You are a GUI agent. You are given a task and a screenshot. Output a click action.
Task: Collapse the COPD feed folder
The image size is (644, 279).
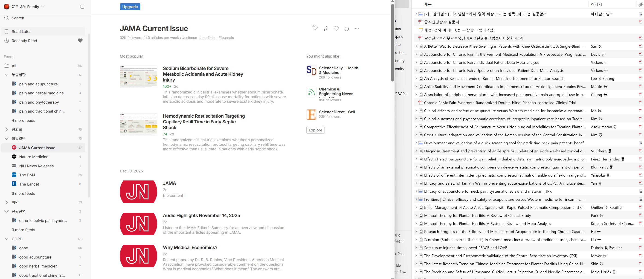click(x=6, y=239)
